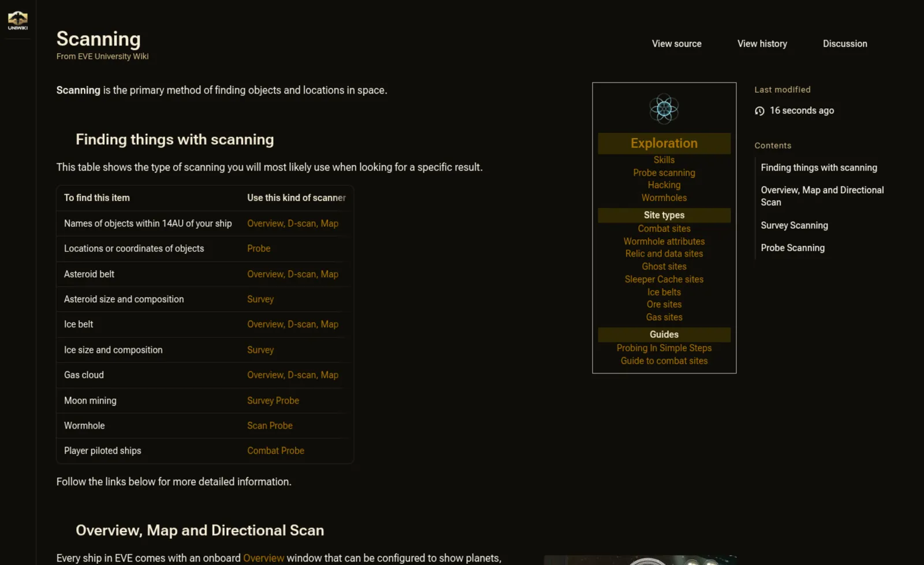Open Ice belts link
924x565 pixels.
[x=664, y=292]
